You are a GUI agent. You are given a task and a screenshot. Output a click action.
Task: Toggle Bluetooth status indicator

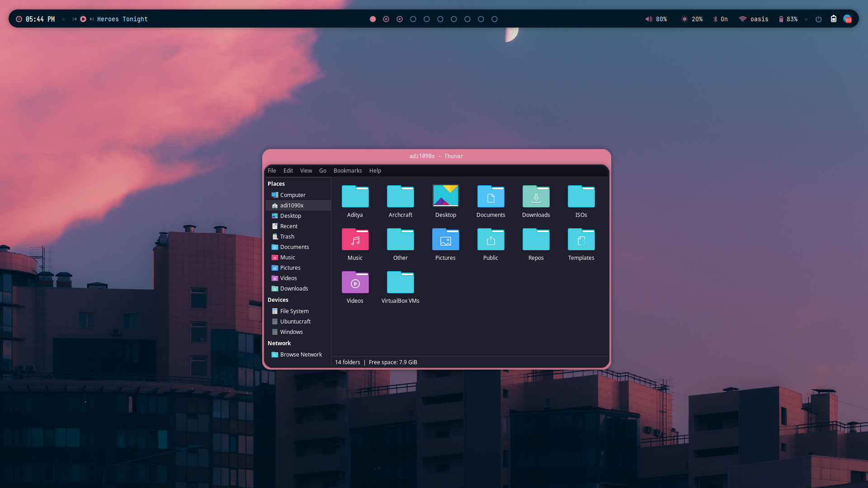(x=720, y=19)
